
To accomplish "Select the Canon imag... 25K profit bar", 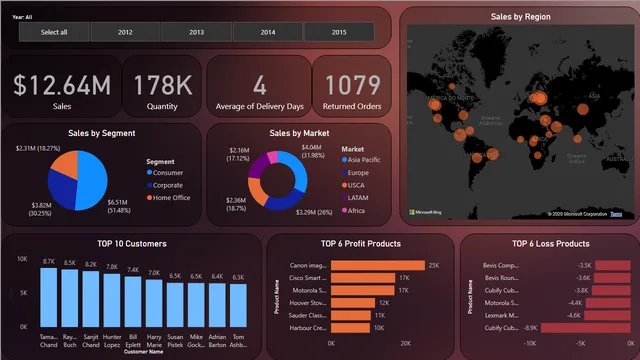I will tap(378, 265).
